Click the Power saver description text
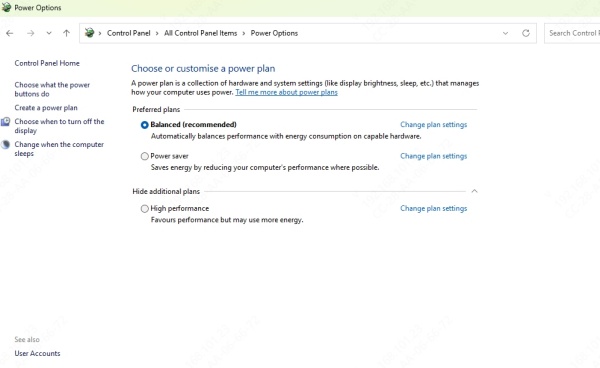 tap(265, 168)
